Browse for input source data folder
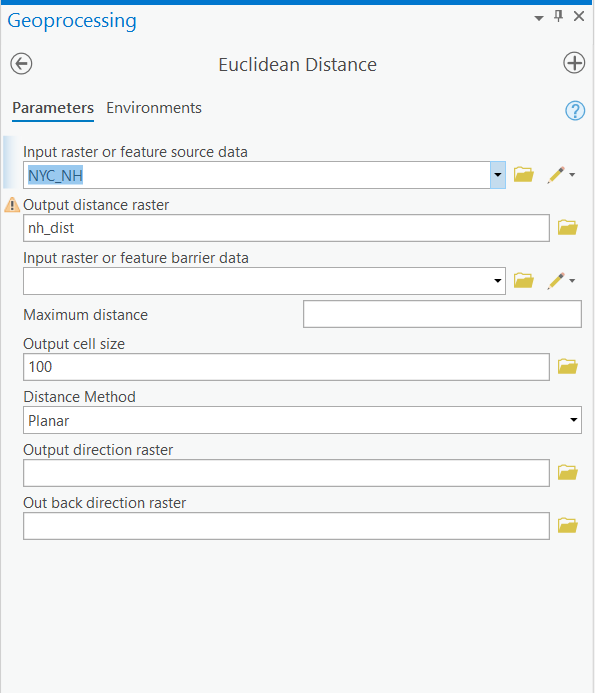Image resolution: width=595 pixels, height=693 pixels. click(523, 175)
